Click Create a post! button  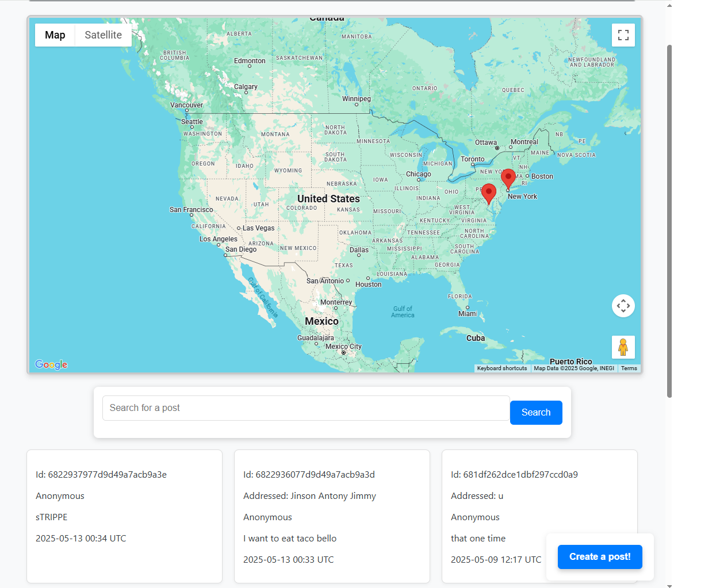[600, 557]
